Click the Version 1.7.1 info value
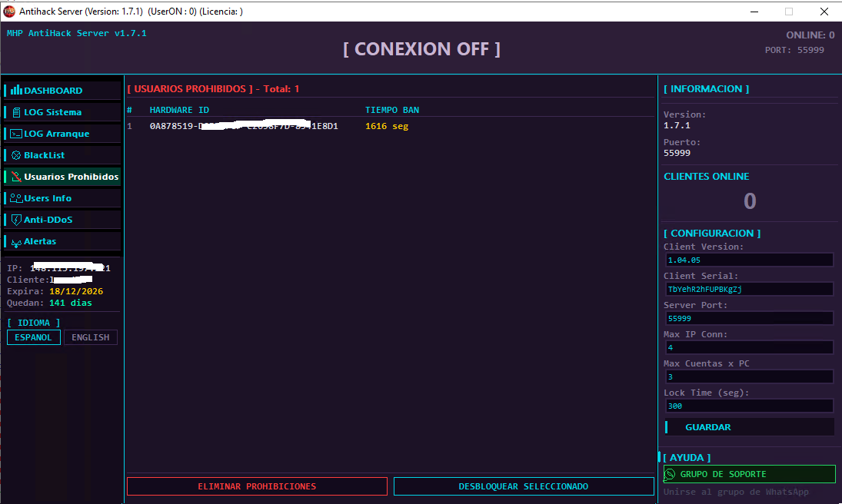This screenshot has height=504, width=842. (677, 125)
